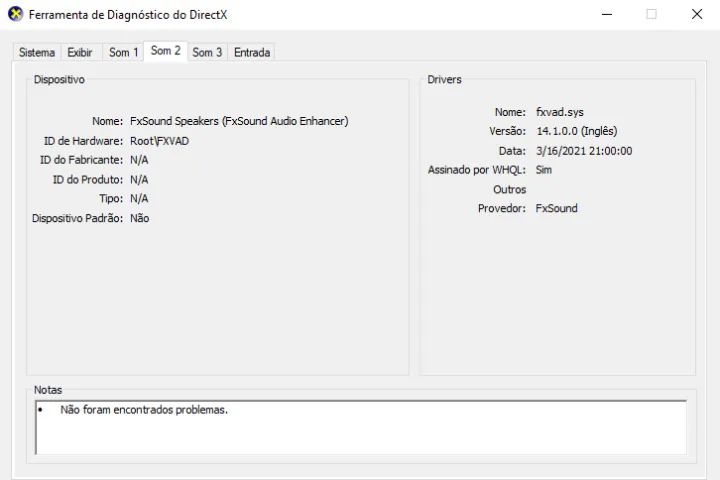Click the 'Assinado por WHQL:' label

tap(477, 170)
